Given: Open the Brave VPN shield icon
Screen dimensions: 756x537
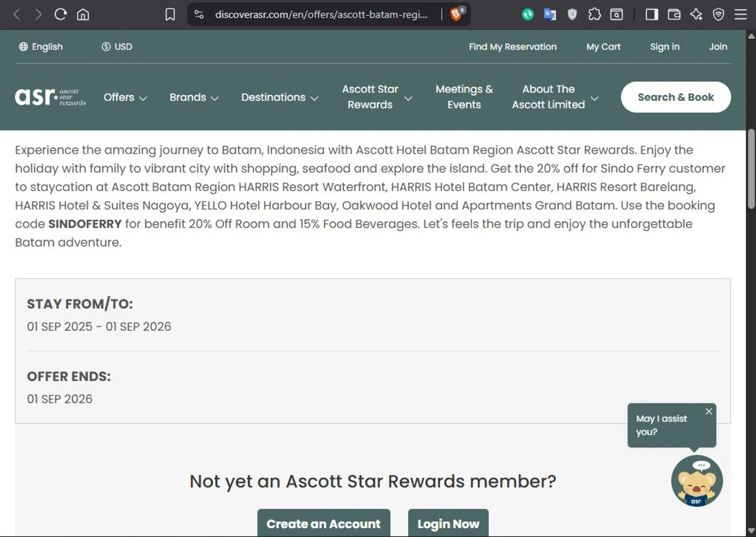Looking at the screenshot, I should pos(718,15).
